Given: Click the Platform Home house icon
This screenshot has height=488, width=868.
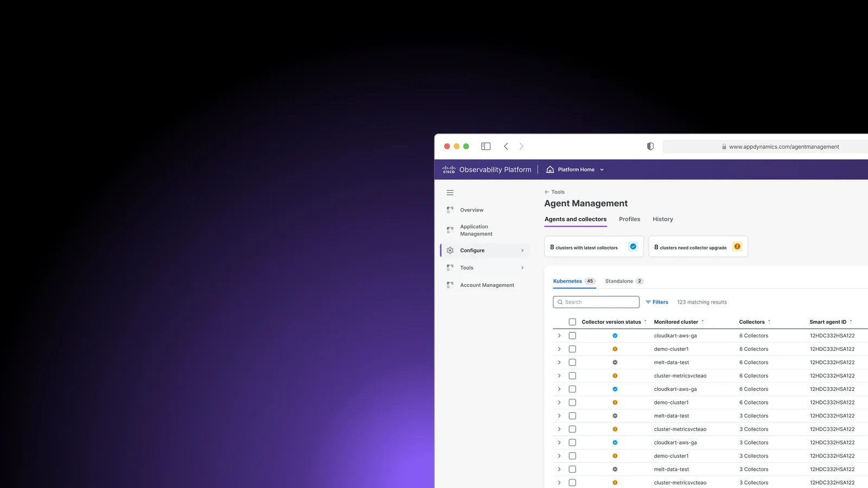Looking at the screenshot, I should pyautogui.click(x=550, y=170).
